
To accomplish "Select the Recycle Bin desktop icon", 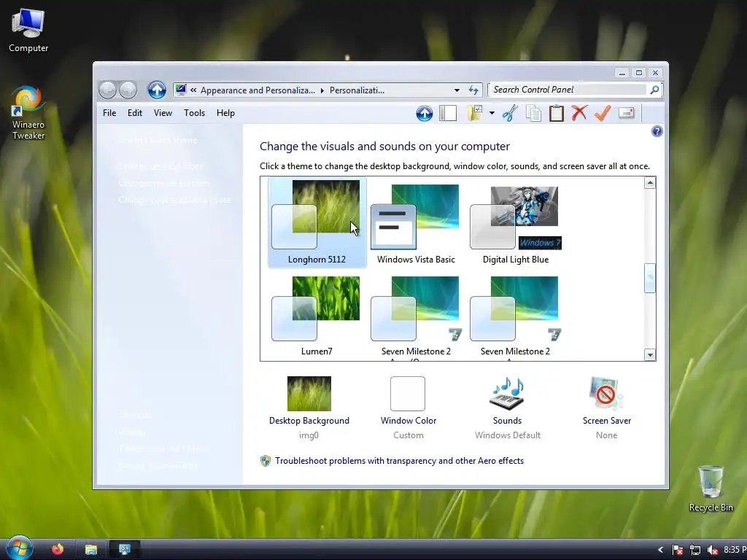I will click(x=711, y=489).
